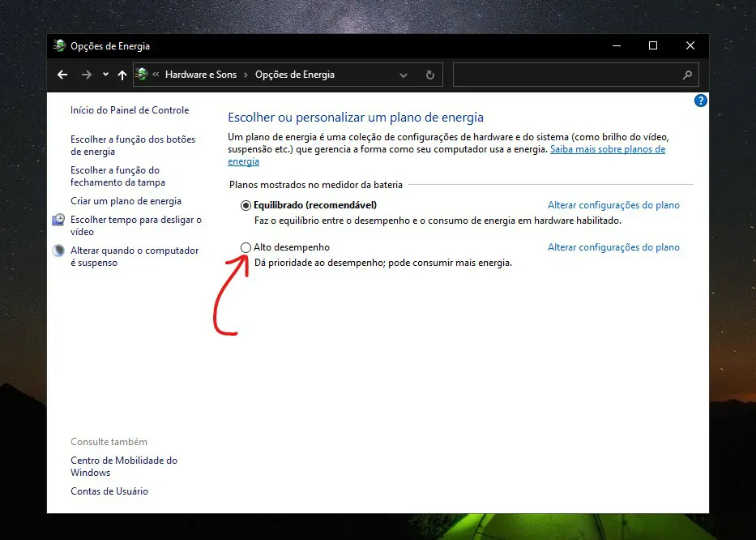The width and height of the screenshot is (756, 540).
Task: Open Escolher a função do fechamento da tampa
Action: coord(117,176)
